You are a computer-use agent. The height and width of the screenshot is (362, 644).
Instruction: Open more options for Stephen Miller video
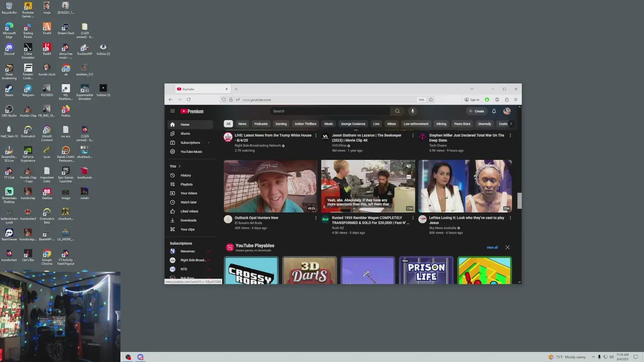(510, 135)
